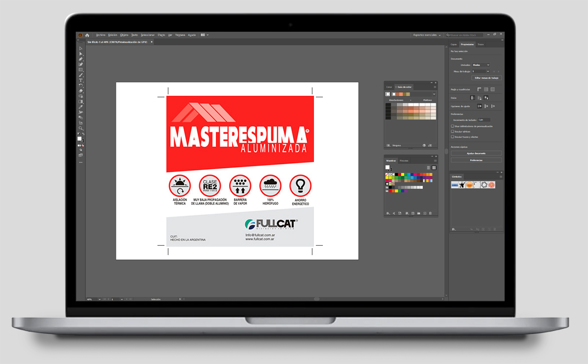Screen dimensions: 588x364
Task: Select the Eyedropper tool
Action: [x=81, y=107]
